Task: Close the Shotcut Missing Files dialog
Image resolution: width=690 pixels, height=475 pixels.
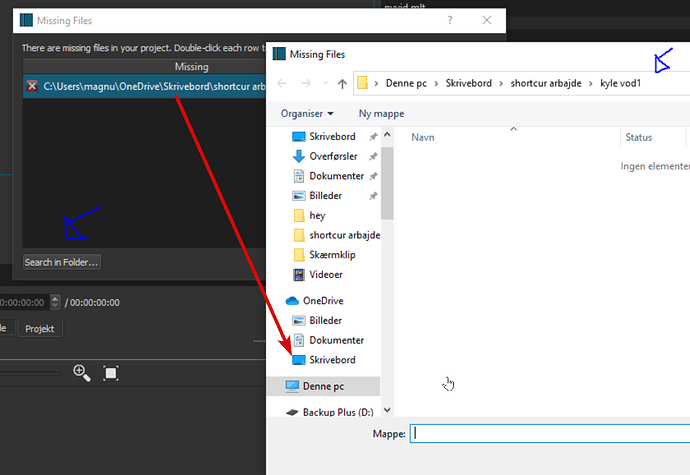Action: pyautogui.click(x=487, y=20)
